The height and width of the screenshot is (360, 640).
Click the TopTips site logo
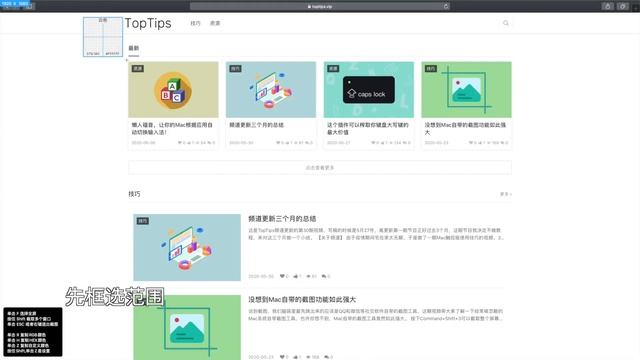[148, 23]
